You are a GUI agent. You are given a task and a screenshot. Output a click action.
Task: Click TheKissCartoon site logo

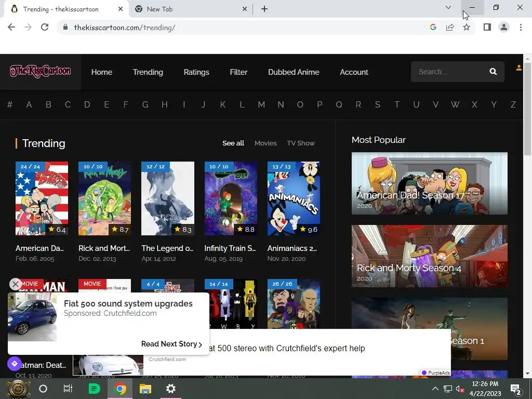(x=41, y=72)
